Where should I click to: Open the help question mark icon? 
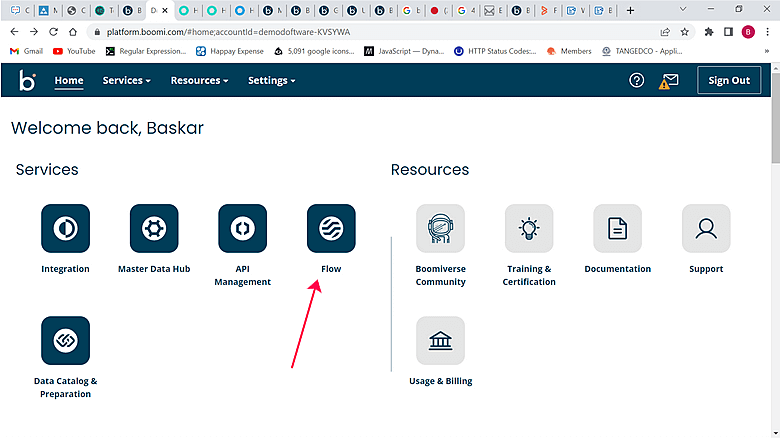coord(636,80)
